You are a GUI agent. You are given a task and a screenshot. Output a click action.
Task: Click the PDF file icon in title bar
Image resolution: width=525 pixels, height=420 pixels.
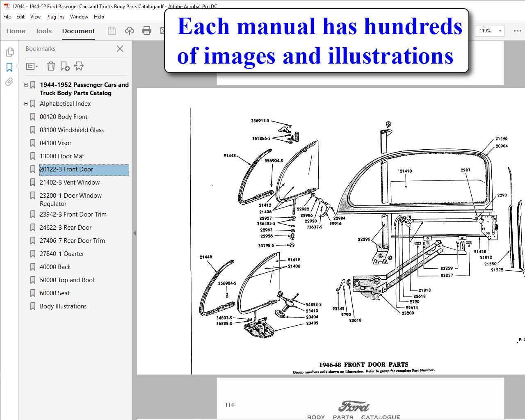7,6
